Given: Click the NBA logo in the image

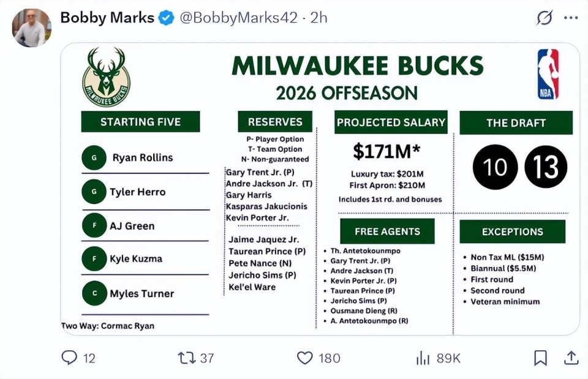Looking at the screenshot, I should [x=548, y=74].
